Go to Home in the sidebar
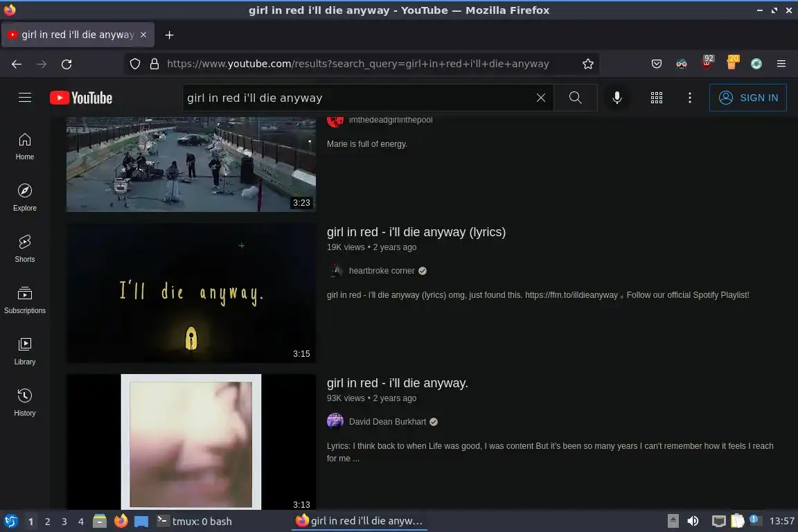Image resolution: width=798 pixels, height=532 pixels. pos(25,147)
